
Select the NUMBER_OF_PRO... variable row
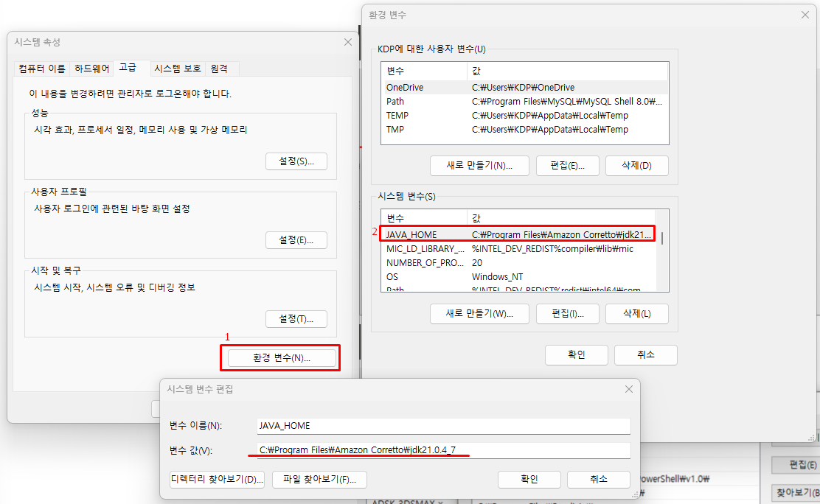coord(518,263)
